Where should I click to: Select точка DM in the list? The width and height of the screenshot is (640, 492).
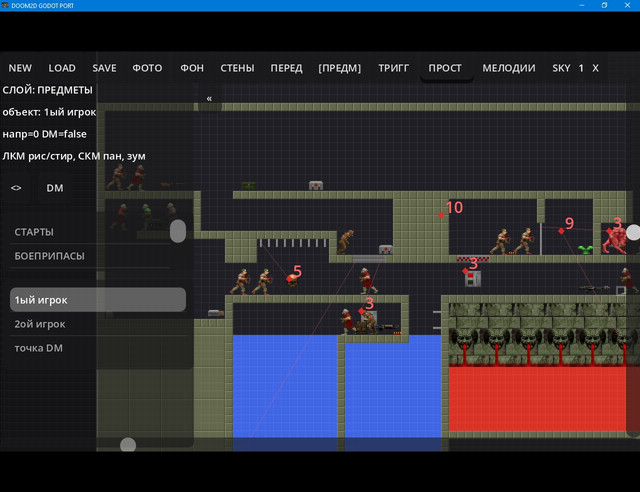98,348
